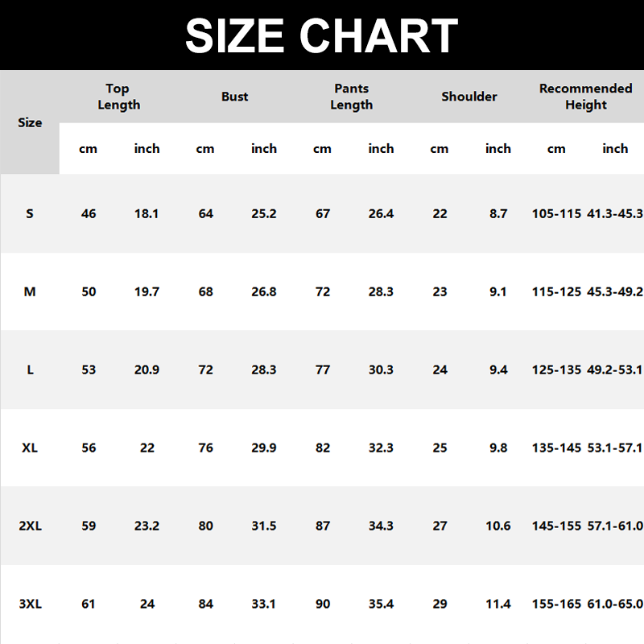Screen dimensions: 644x644
Task: Select the Recommended Height column header
Action: tap(585, 97)
